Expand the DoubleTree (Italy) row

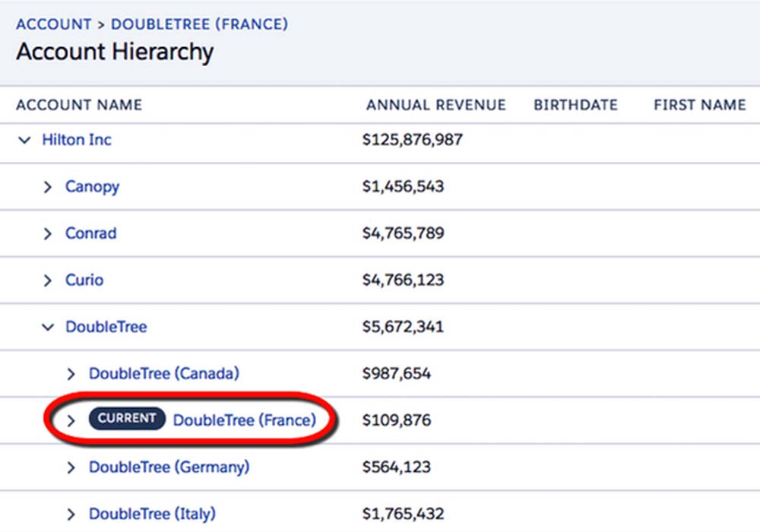coord(71,515)
